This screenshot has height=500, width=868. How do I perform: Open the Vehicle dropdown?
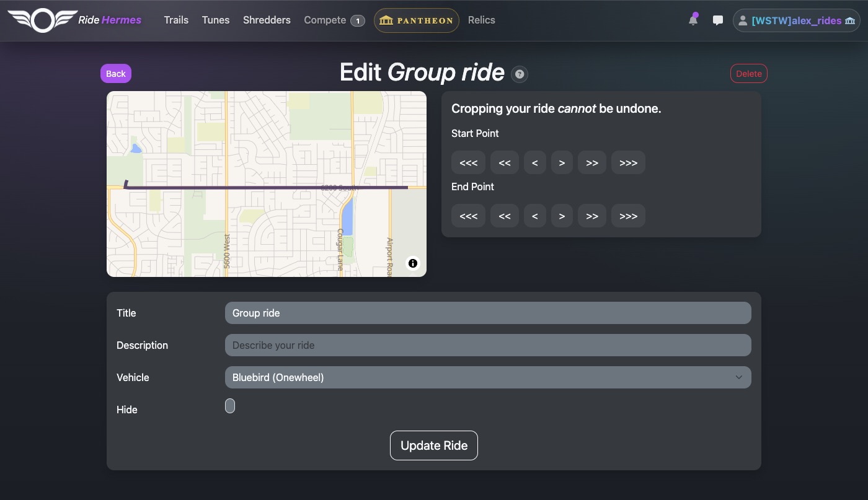(488, 377)
